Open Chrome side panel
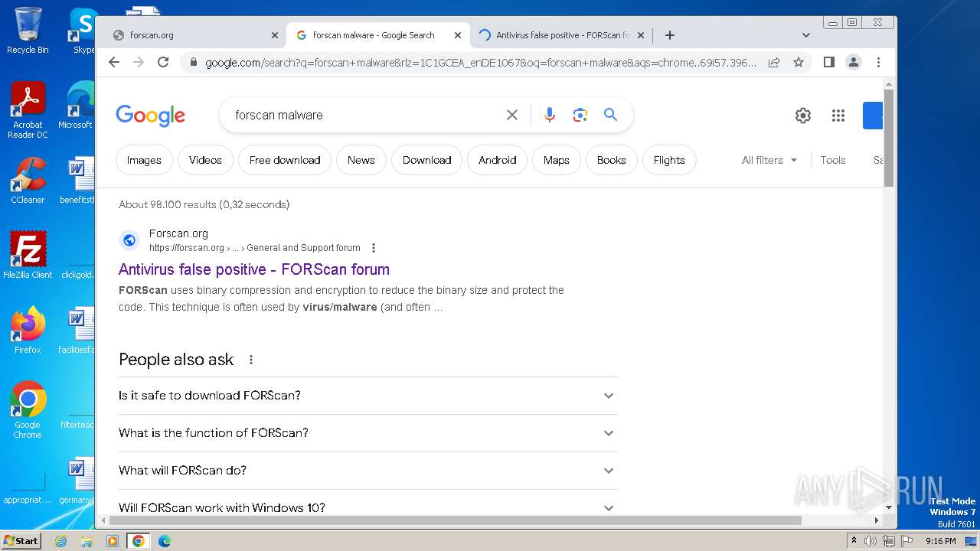980x551 pixels. point(828,62)
